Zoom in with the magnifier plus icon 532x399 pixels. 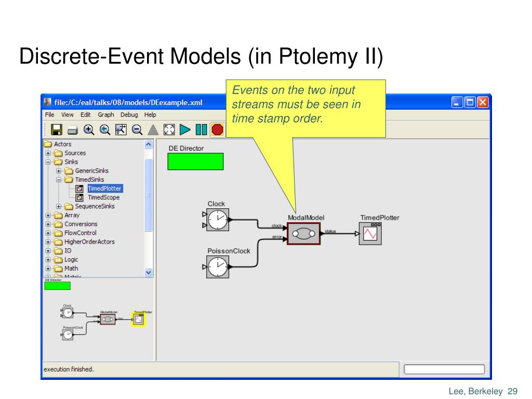(89, 129)
